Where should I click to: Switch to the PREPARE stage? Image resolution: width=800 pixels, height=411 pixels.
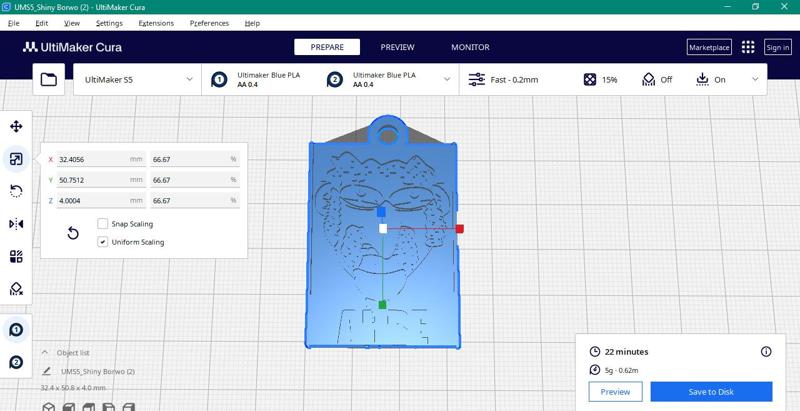(x=327, y=47)
